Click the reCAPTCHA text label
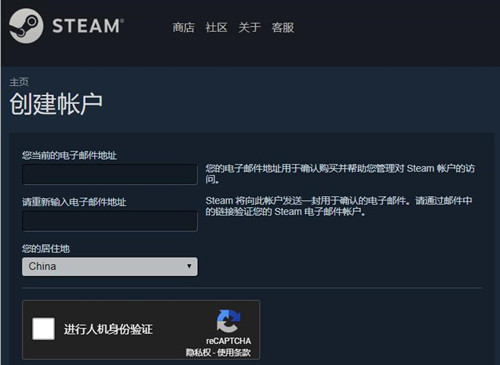The height and width of the screenshot is (365, 500). tap(229, 341)
